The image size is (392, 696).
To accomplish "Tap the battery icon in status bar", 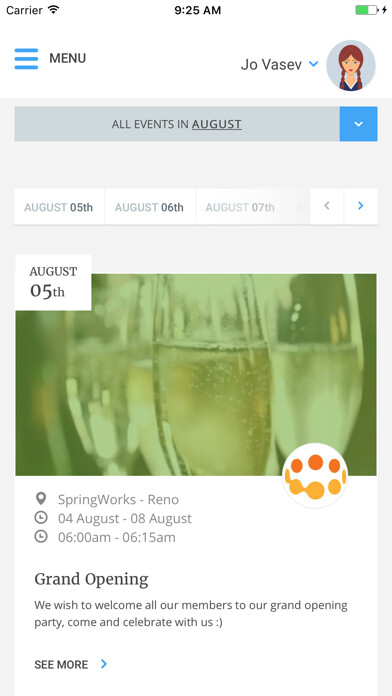I will 367,10.
